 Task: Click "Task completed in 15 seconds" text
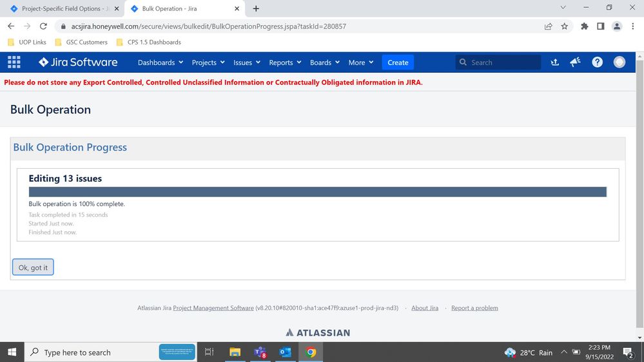(68, 214)
